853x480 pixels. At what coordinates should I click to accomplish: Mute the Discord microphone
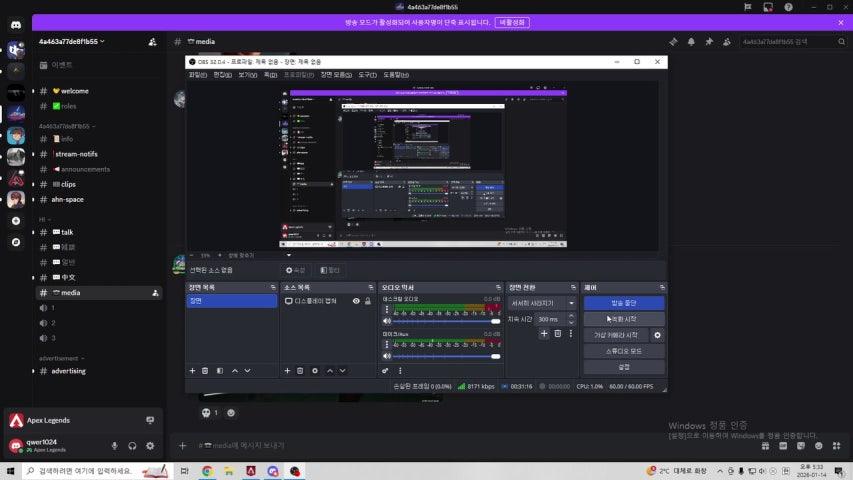click(x=114, y=445)
